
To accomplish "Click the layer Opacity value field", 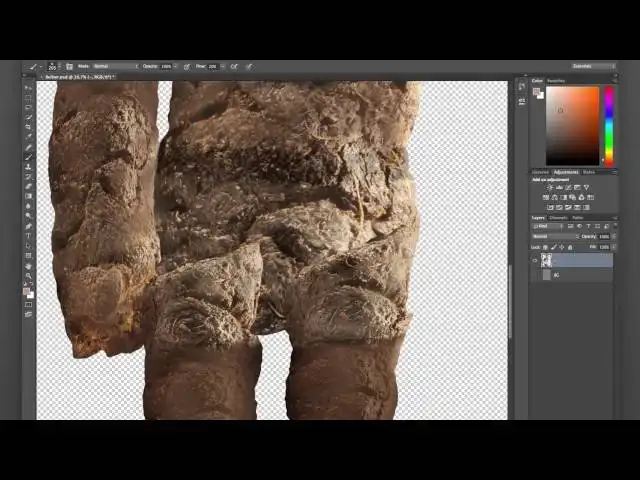I will [604, 236].
